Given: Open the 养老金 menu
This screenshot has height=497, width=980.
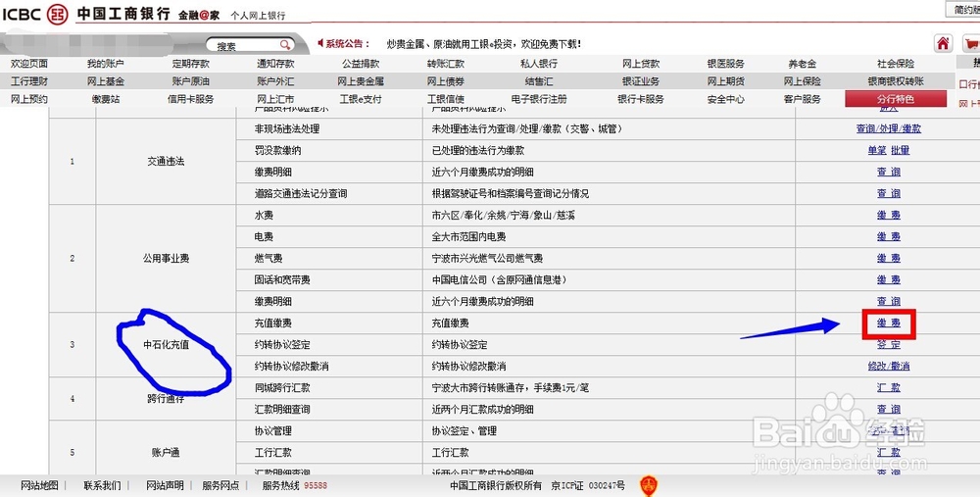Looking at the screenshot, I should [x=803, y=64].
